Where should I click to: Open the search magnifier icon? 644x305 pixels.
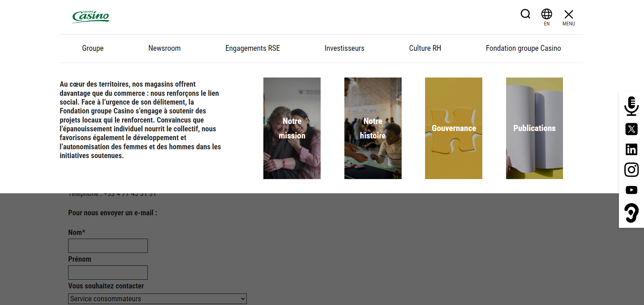pyautogui.click(x=525, y=14)
